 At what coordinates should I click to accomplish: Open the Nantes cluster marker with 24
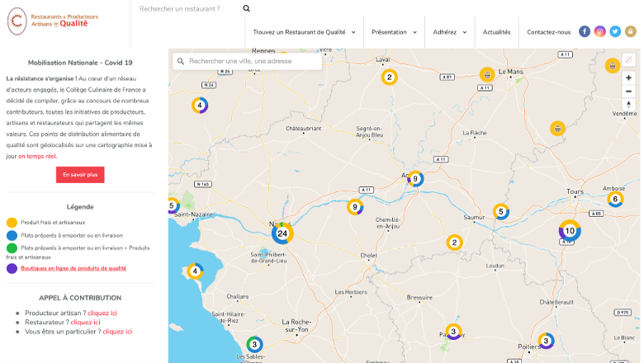coord(282,233)
